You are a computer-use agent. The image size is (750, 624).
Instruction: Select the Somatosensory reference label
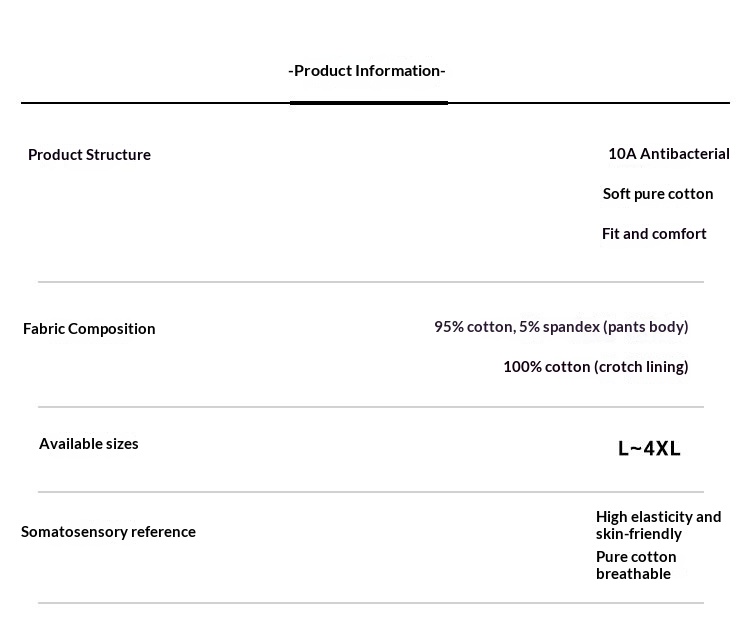(108, 532)
